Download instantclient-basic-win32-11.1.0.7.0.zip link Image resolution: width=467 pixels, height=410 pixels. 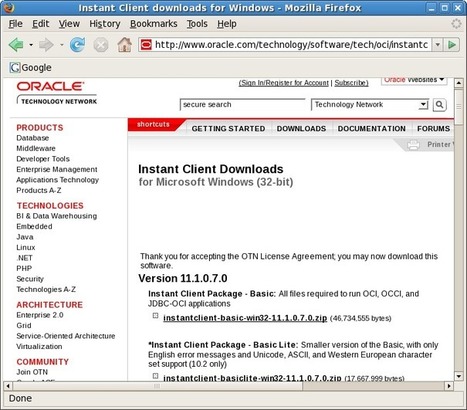[x=245, y=318]
